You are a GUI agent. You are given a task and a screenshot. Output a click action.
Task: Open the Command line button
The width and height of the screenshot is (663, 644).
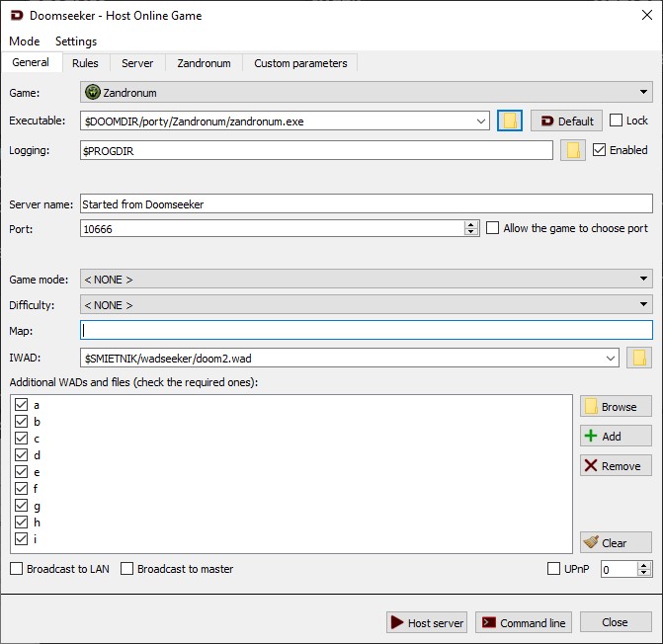(523, 623)
